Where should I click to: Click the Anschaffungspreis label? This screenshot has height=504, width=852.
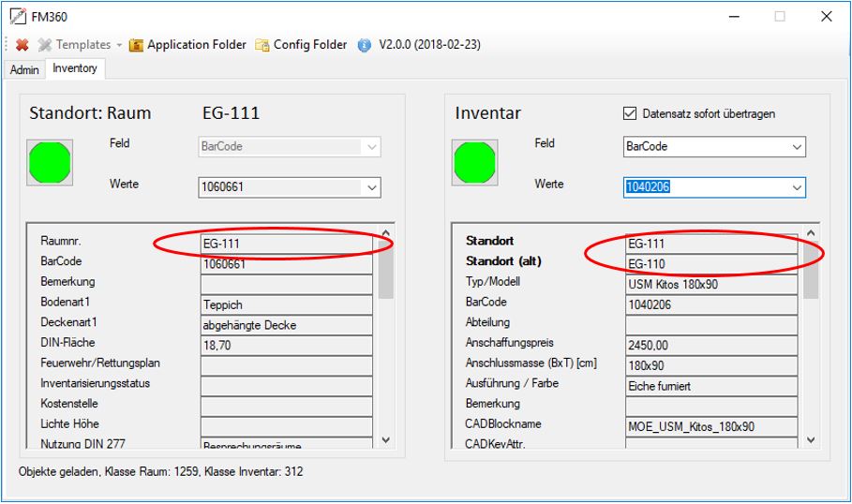[x=510, y=343]
